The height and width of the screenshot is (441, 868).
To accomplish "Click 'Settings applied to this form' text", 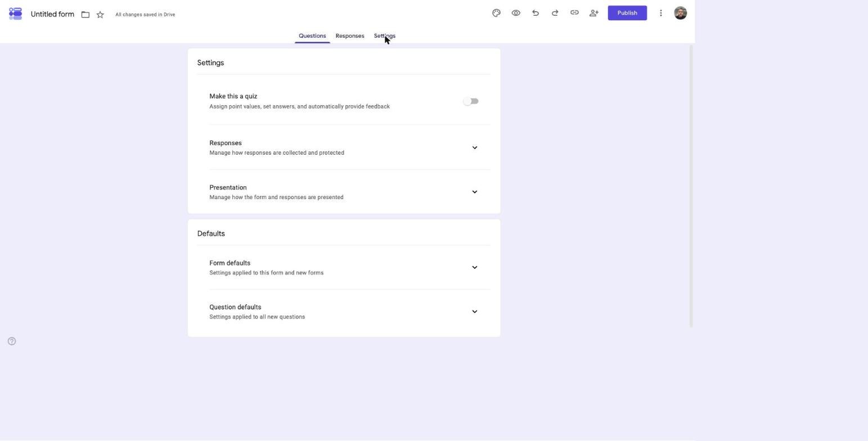I will 266,273.
